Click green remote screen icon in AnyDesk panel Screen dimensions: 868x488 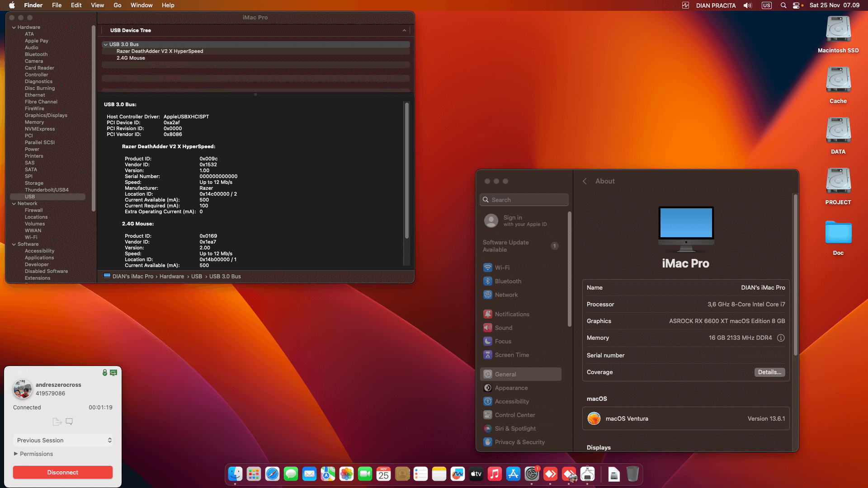click(113, 373)
